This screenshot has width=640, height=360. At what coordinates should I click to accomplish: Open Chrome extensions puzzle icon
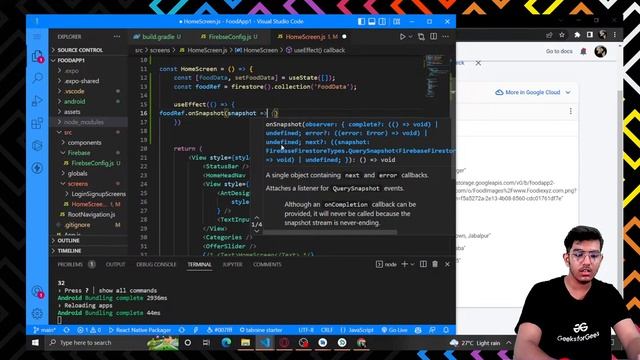(577, 35)
